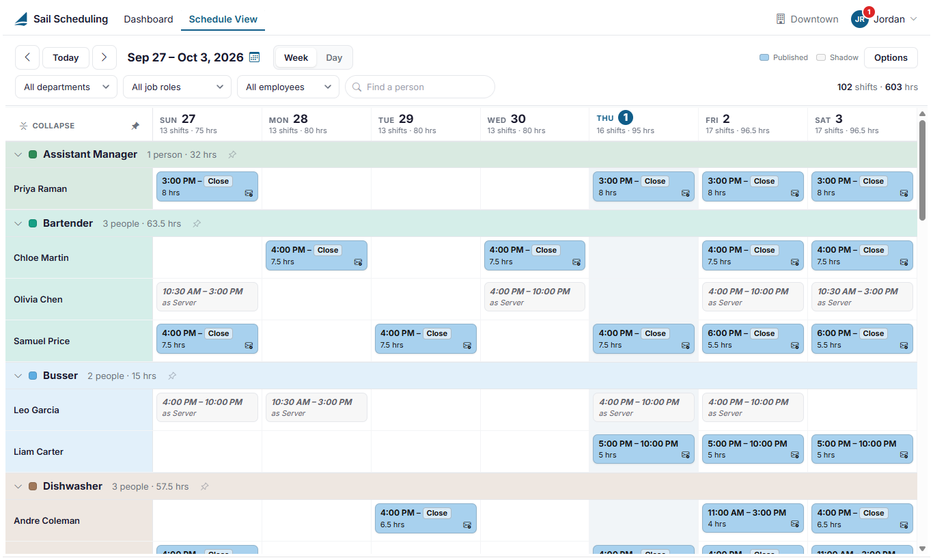Toggle the Shadow legend filter
Viewport: 933px width, 560px height.
[x=837, y=57]
